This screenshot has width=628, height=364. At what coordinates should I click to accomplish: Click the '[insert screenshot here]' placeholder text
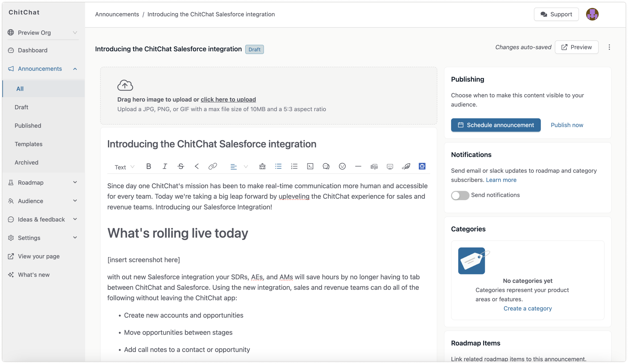[143, 260]
